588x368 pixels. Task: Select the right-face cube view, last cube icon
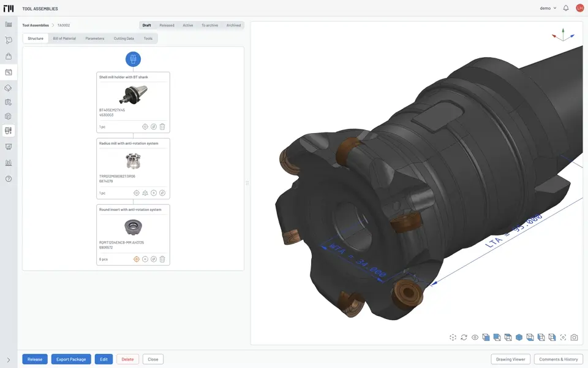click(x=552, y=337)
